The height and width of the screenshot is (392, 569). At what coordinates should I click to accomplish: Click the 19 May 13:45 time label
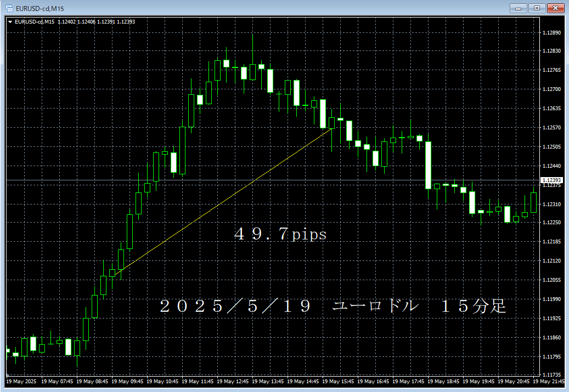pos(268,382)
